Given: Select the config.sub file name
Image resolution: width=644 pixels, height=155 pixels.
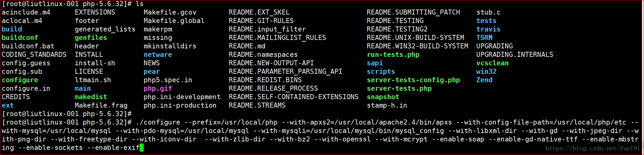Looking at the screenshot, I should pyautogui.click(x=22, y=72).
